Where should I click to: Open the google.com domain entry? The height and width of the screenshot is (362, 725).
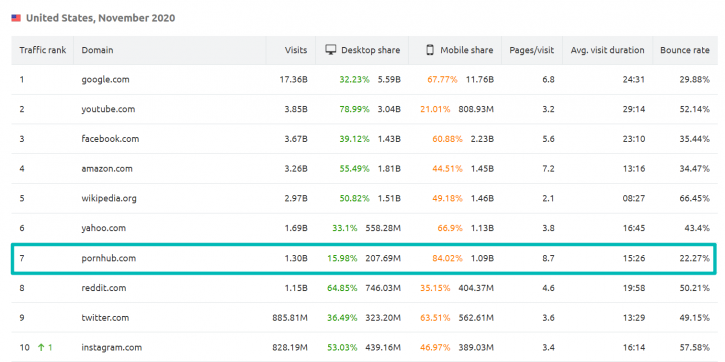point(105,80)
